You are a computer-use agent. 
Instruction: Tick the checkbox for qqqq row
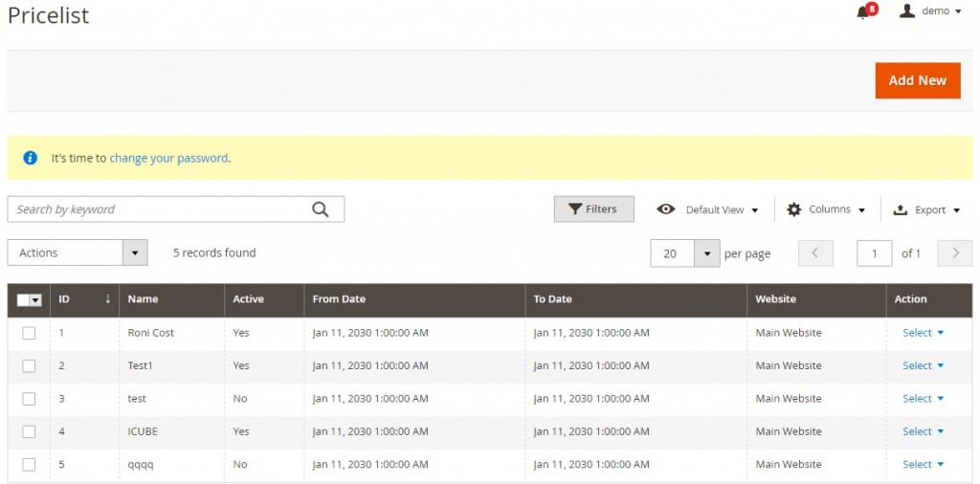pyautogui.click(x=29, y=464)
